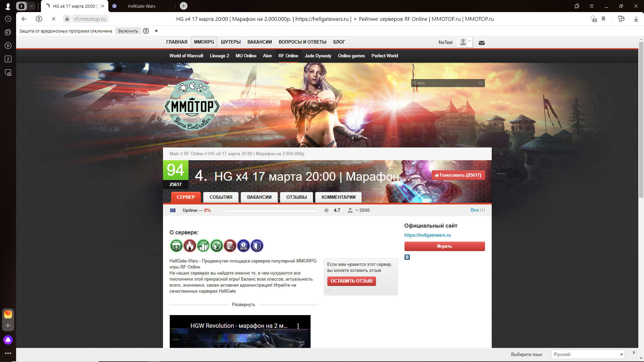Click the site lock security icon

pos(67,19)
